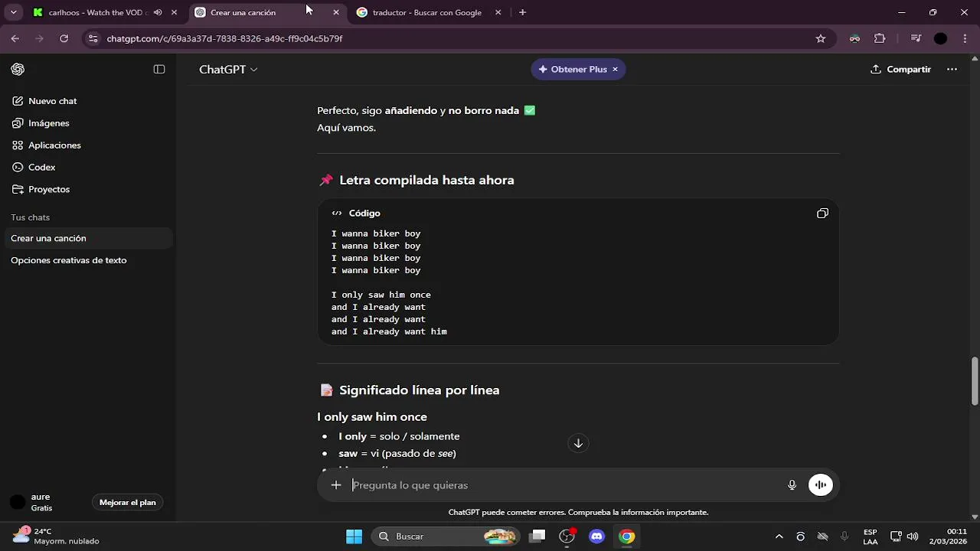Click the scroll-to-bottom arrow button

[578, 443]
